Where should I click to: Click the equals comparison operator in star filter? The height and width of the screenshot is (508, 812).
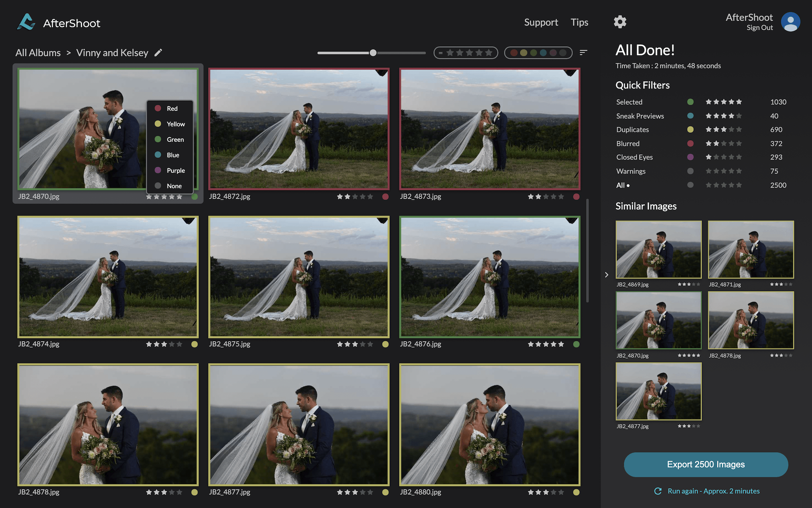(x=441, y=53)
